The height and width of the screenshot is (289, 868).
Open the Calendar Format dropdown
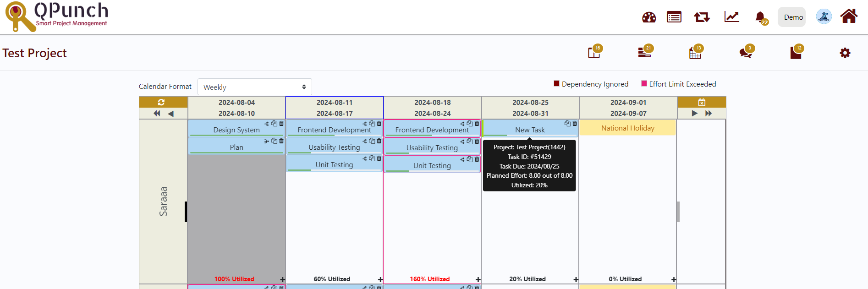click(x=254, y=87)
